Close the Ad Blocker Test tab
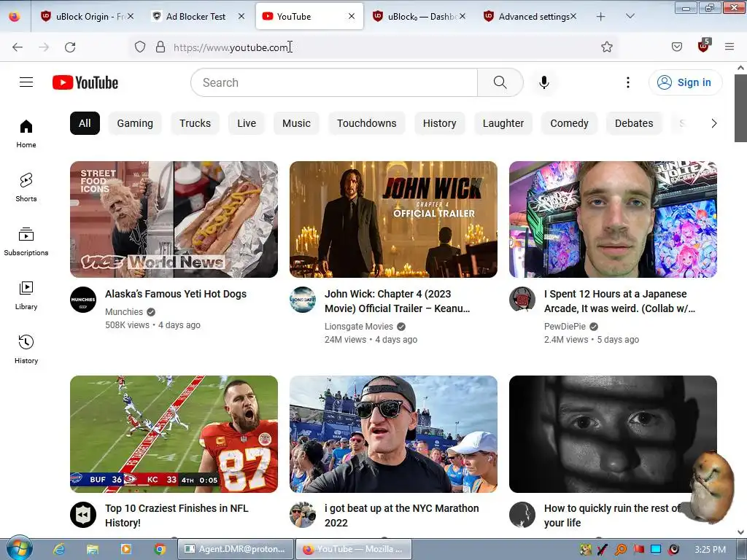 coord(241,16)
